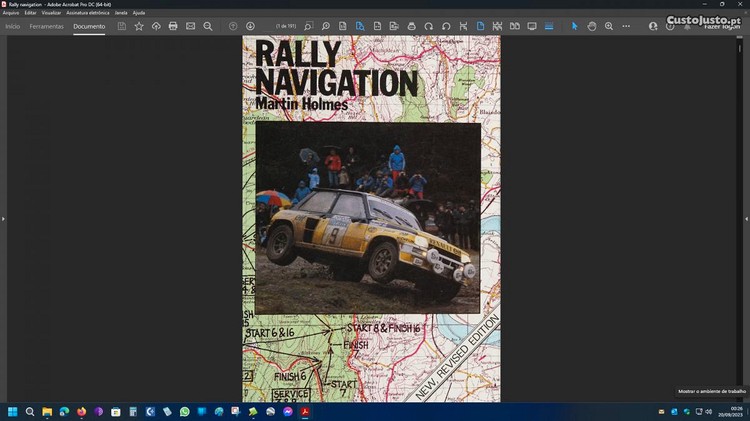Click the upload to cloud icon
Image resolution: width=750 pixels, height=421 pixels.
pos(156,26)
